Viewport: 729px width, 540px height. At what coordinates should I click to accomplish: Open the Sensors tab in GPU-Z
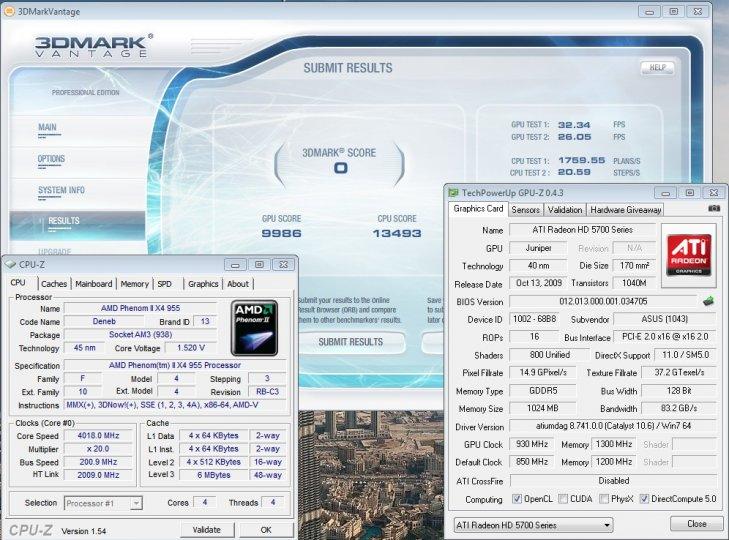[526, 210]
